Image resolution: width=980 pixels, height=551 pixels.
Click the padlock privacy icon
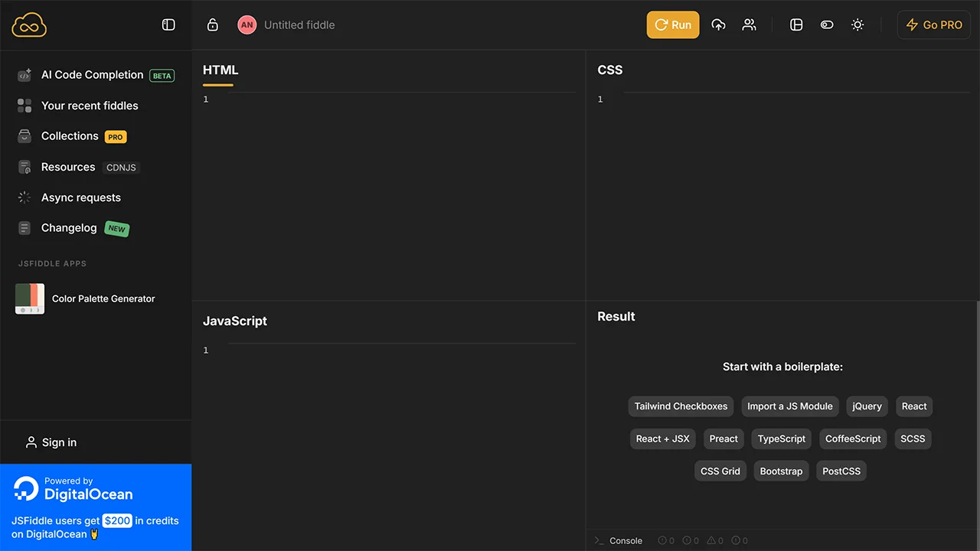213,24
